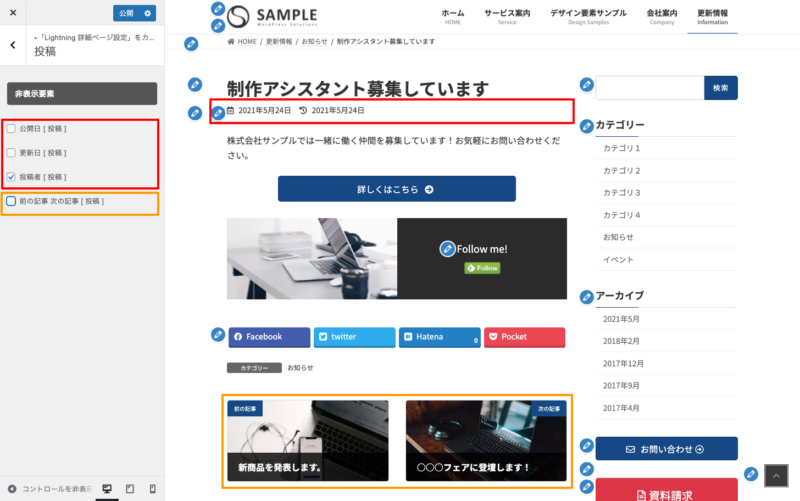800x501 pixels.
Task: Switch to desktop preview icon
Action: click(107, 489)
